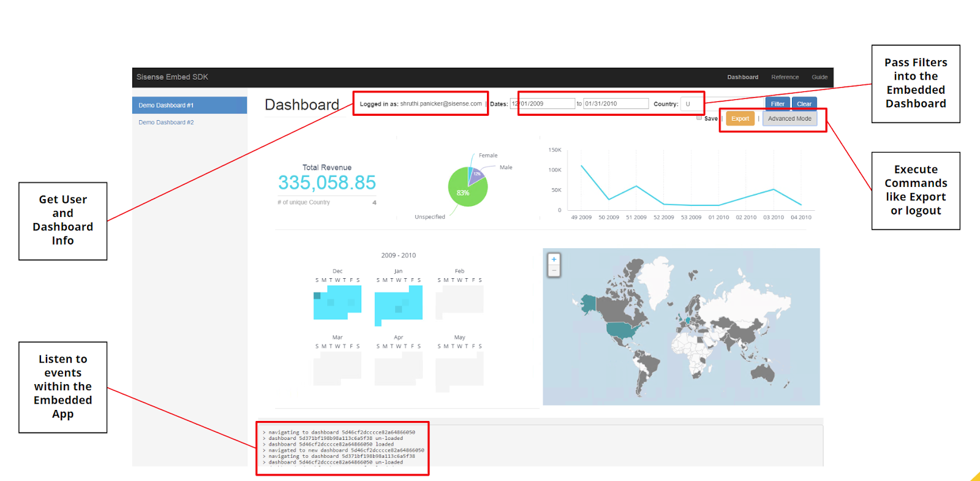Click the Country filter input field

691,104
